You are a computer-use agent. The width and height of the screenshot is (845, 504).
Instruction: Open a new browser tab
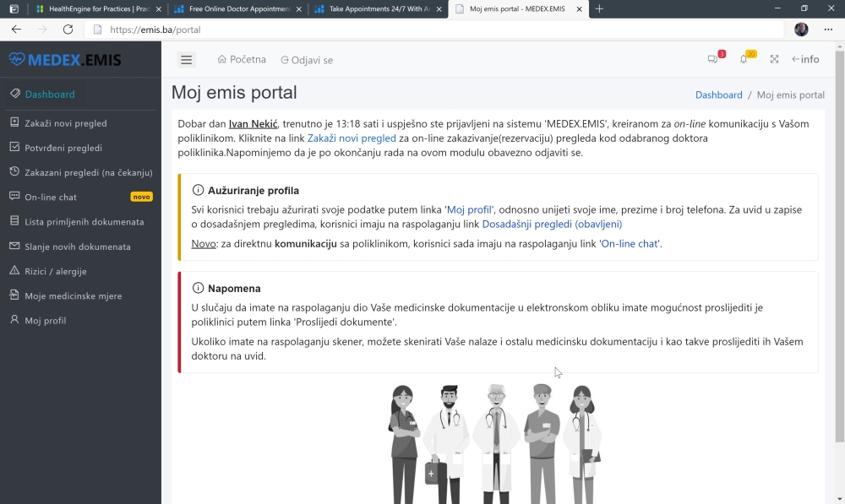pos(599,8)
